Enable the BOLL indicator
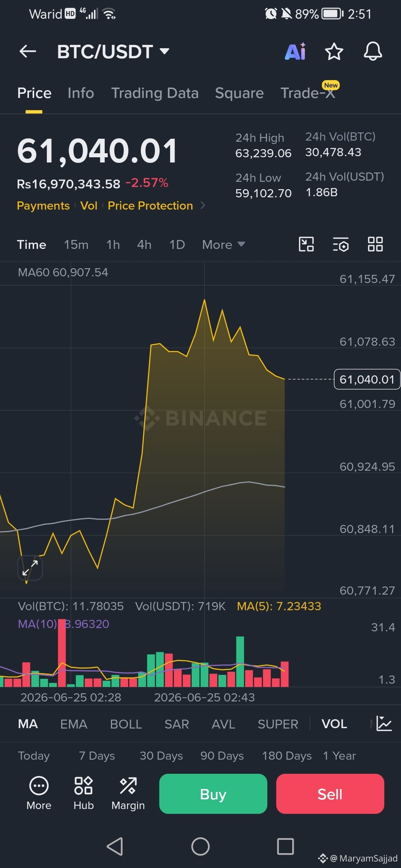The image size is (401, 868). pyautogui.click(x=126, y=724)
